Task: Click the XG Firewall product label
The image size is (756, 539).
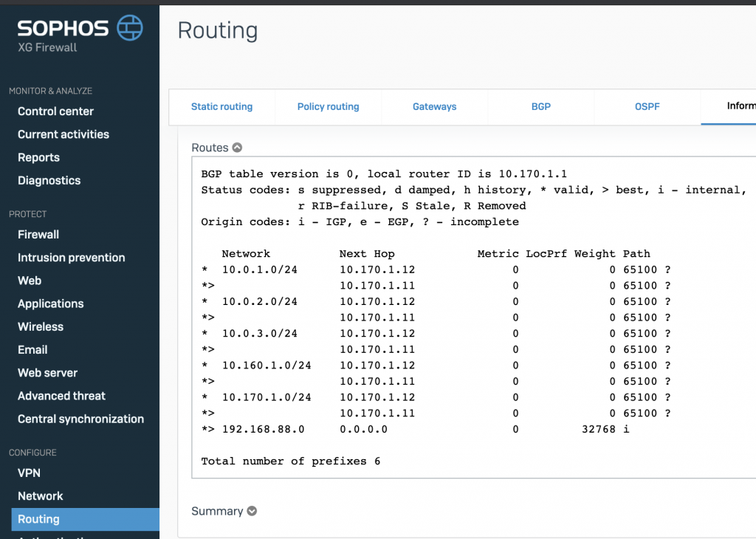Action: [47, 47]
